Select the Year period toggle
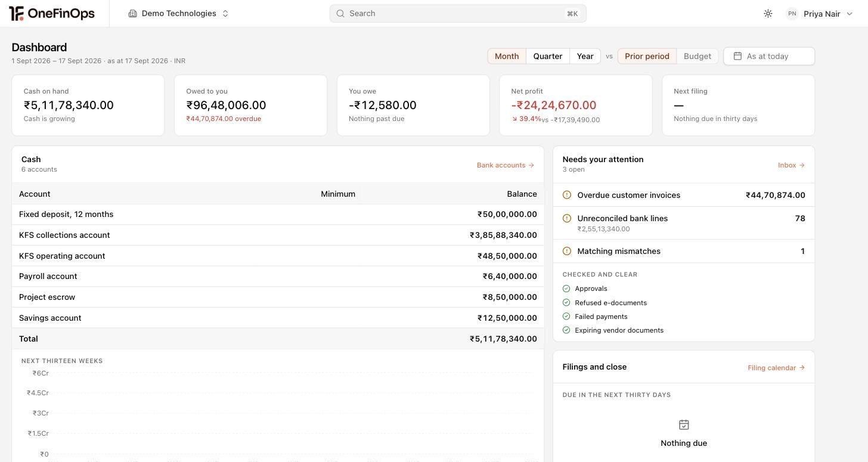 (x=585, y=56)
